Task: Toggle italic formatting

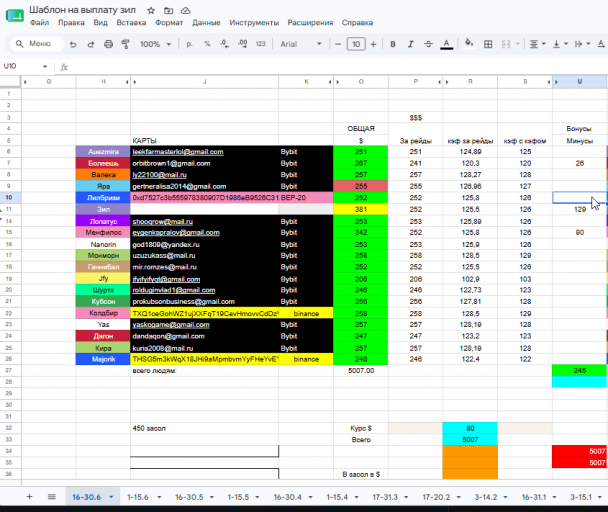Action: [x=410, y=44]
